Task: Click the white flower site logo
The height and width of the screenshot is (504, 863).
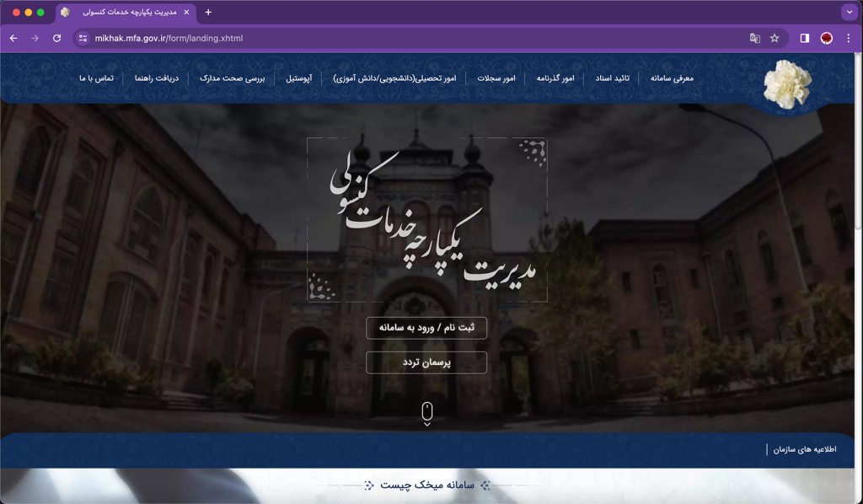Action: click(x=787, y=83)
